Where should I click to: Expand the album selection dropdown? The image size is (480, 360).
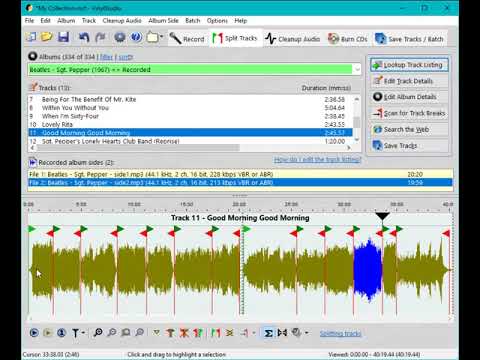[357, 70]
